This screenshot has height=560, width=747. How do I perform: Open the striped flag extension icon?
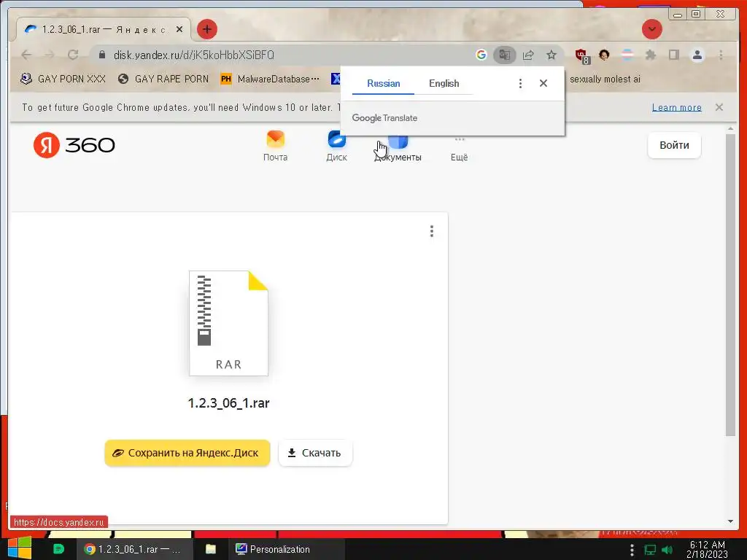click(x=627, y=55)
